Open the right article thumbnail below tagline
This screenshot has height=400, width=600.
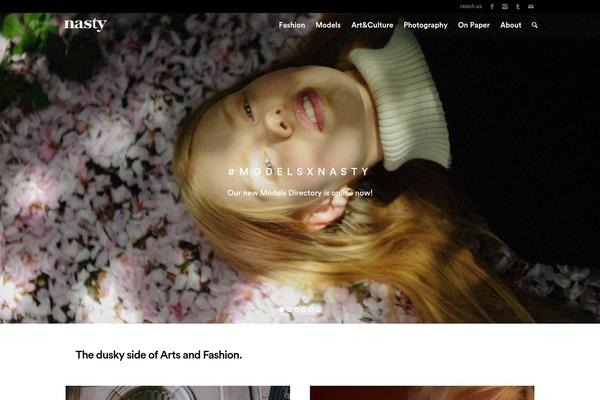click(x=422, y=393)
